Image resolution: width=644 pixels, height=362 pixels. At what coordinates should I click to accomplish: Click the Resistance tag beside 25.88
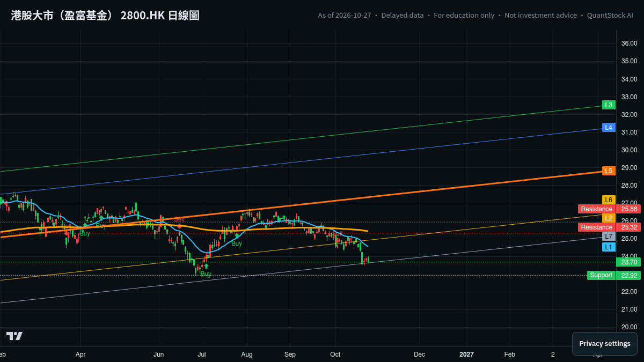596,209
